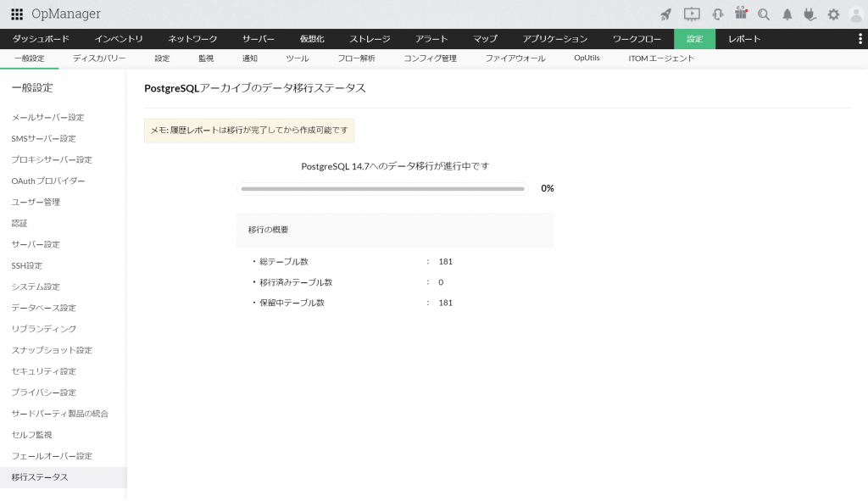Screen dimensions: 868x501
Task: Open データベース設定 in sidebar
Action: (x=44, y=308)
